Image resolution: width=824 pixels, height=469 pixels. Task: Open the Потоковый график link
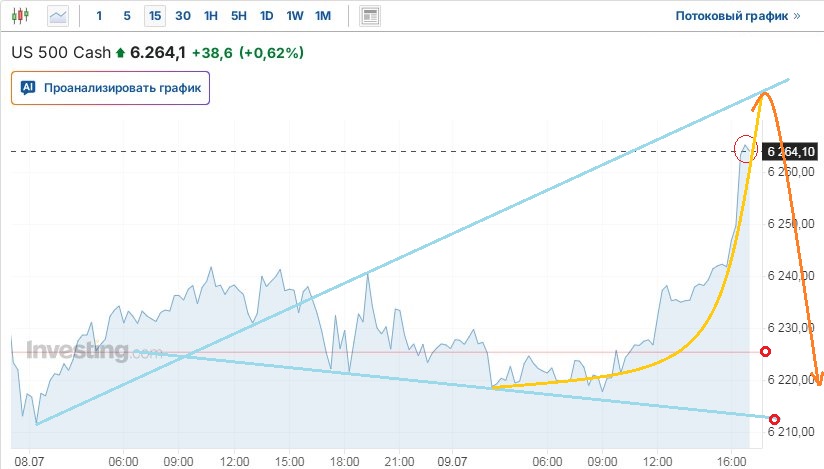(732, 16)
